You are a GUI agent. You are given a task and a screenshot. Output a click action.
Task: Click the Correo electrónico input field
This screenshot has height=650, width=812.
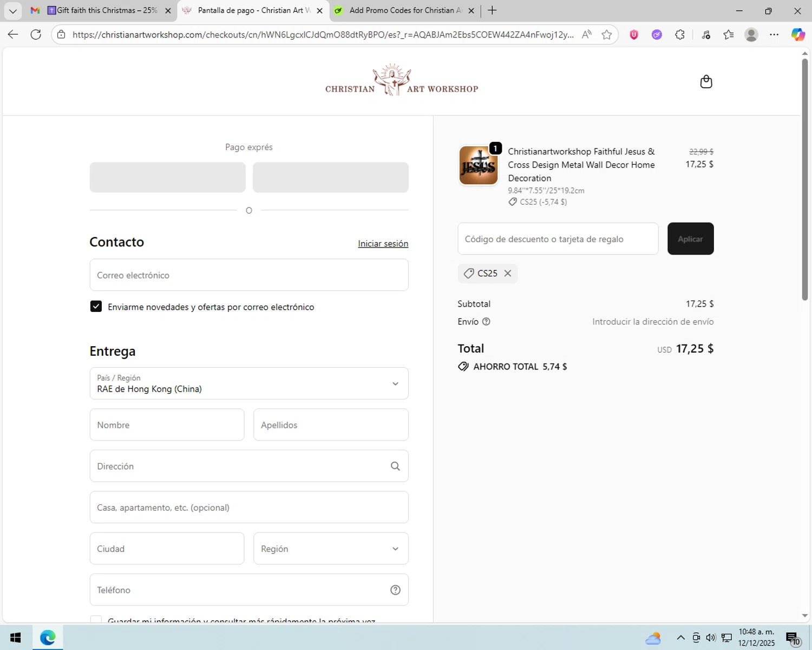click(x=249, y=275)
